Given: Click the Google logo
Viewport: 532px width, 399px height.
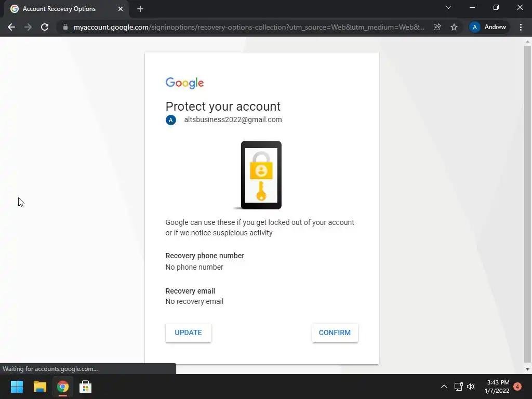Looking at the screenshot, I should (x=184, y=83).
